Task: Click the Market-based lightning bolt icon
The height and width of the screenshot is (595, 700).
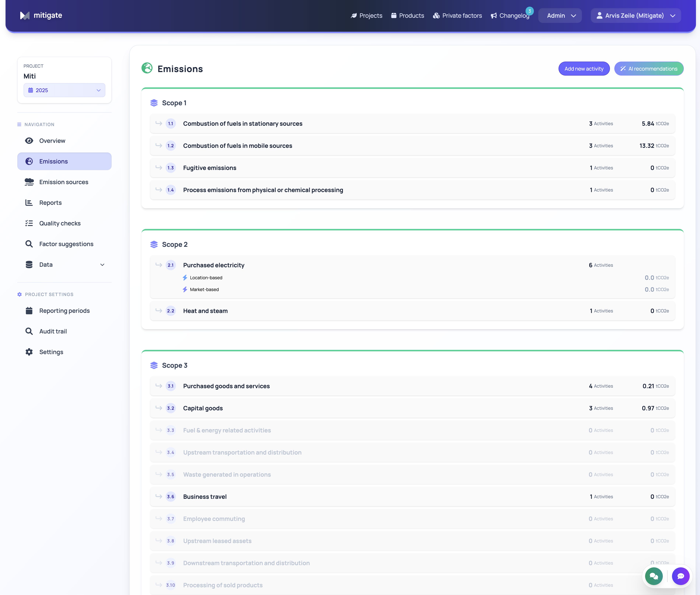Action: coord(185,289)
